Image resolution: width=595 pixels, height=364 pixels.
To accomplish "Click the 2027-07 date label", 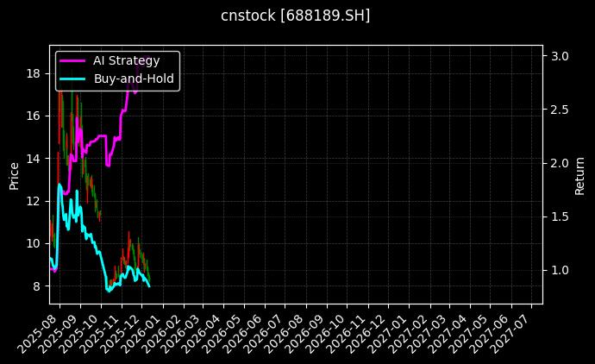I will 510,334.
